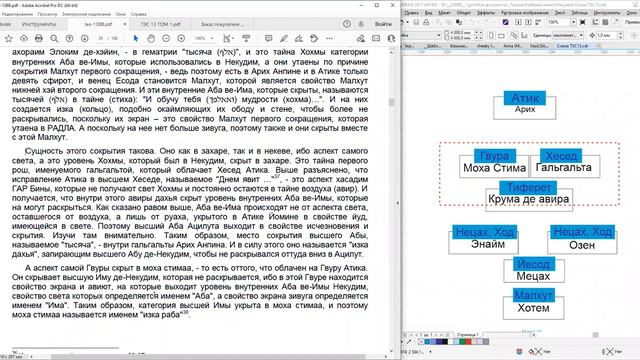Viewport: 640px width, 360px height.
Task: Star the PDF in Acrobat toolbar
Action: click(x=9, y=38)
